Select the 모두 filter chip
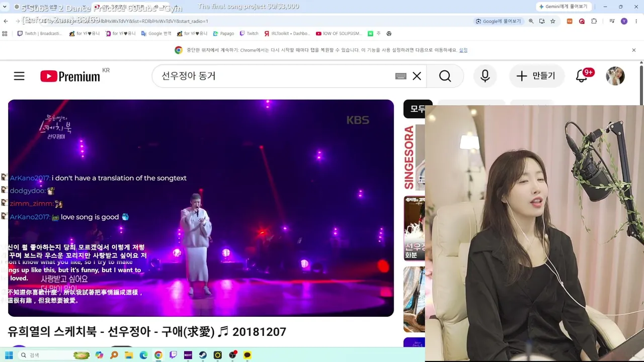 [418, 109]
